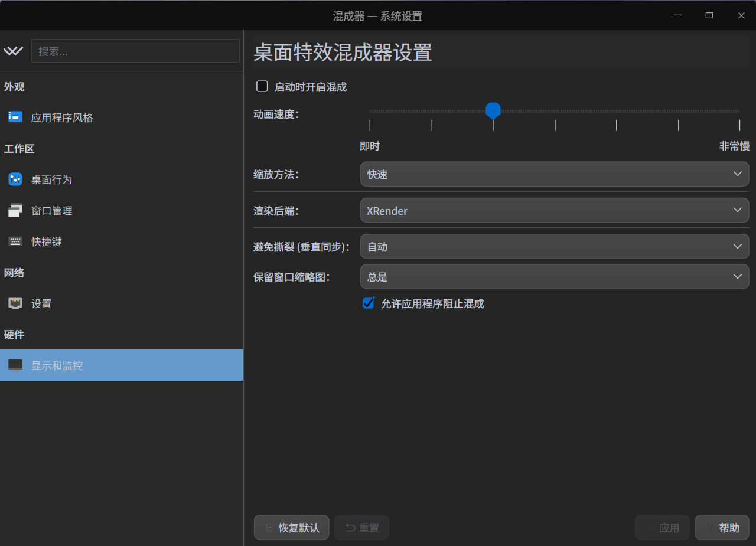Image resolution: width=756 pixels, height=546 pixels.
Task: Expand the 保留窗口缩略图 dropdown
Action: click(x=554, y=277)
